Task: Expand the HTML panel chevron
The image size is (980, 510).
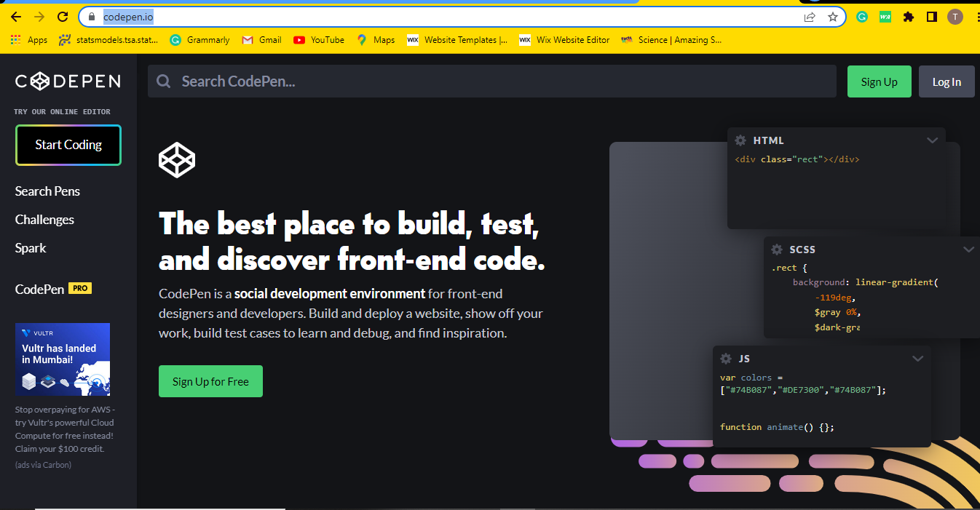Action: pos(932,140)
